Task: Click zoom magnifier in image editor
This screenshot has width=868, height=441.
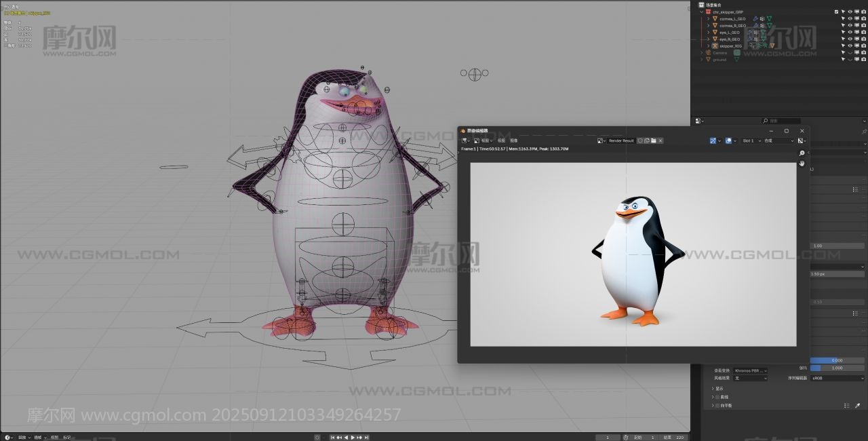Action: [802, 154]
